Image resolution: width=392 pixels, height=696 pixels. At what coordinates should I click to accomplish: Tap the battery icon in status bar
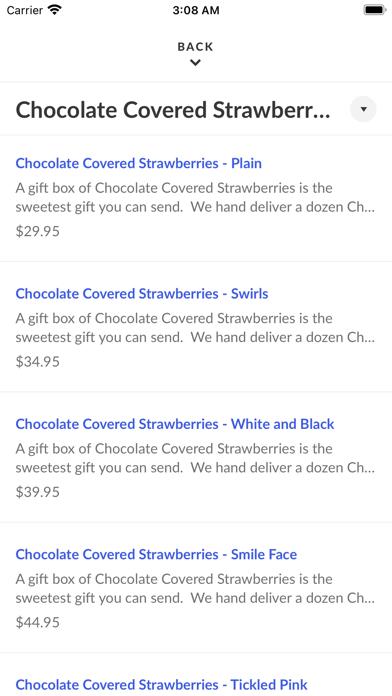[x=375, y=10]
